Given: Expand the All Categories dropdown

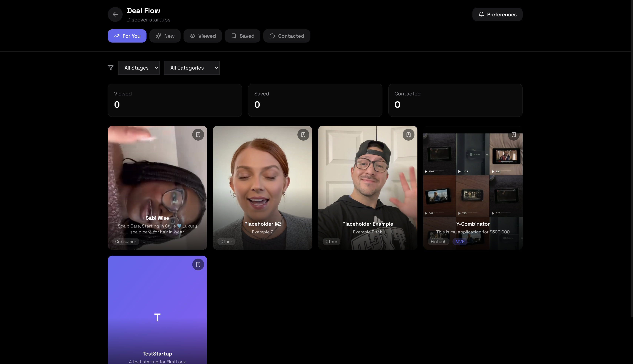Looking at the screenshot, I should [x=192, y=68].
